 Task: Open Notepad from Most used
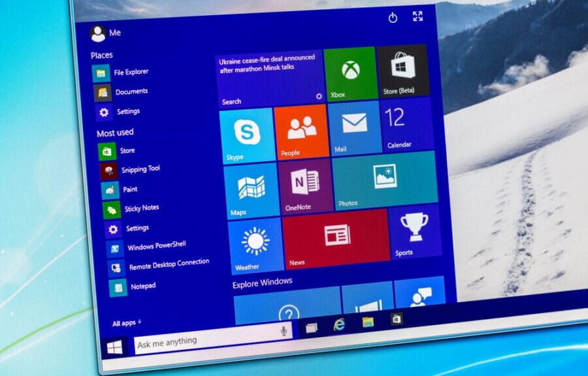click(x=132, y=288)
